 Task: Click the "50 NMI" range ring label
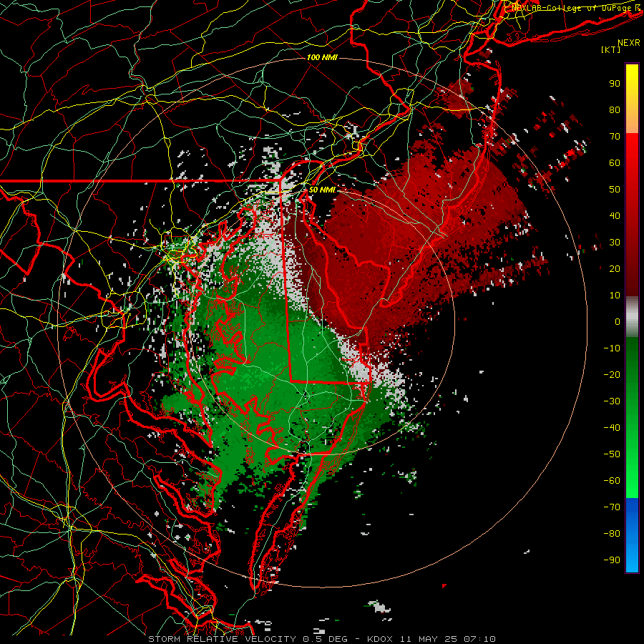[322, 190]
